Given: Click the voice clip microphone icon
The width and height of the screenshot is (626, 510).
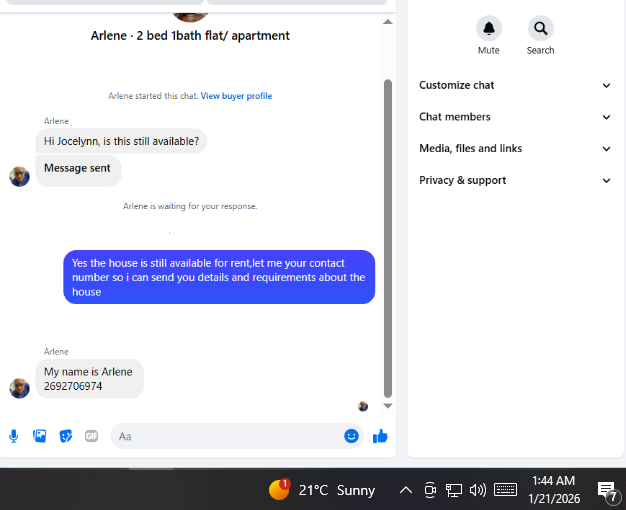Looking at the screenshot, I should click(14, 436).
